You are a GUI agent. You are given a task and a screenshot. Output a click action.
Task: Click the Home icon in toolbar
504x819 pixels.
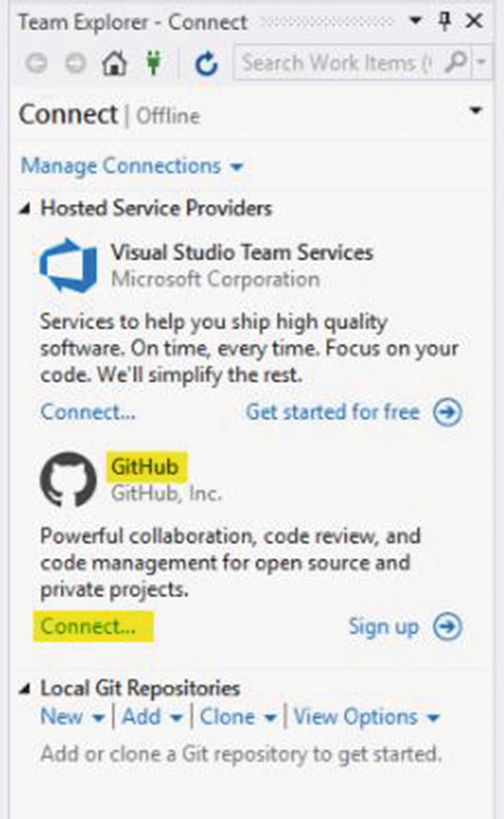coord(114,63)
